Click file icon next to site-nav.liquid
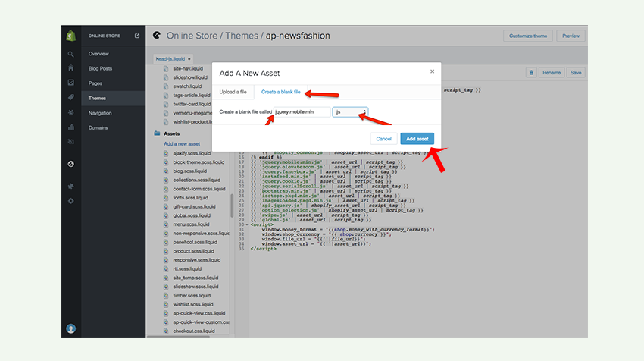 pos(166,69)
